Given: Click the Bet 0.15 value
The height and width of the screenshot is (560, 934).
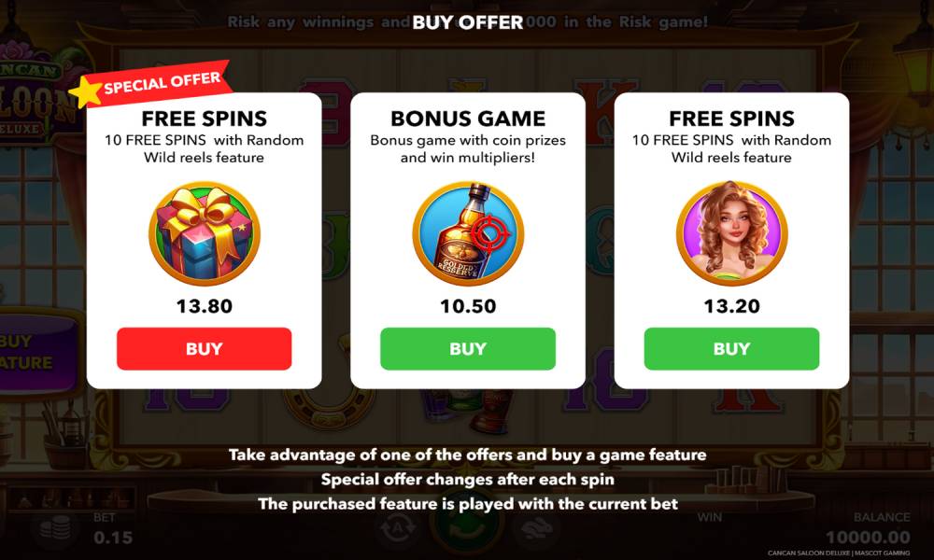Looking at the screenshot, I should coord(113,538).
